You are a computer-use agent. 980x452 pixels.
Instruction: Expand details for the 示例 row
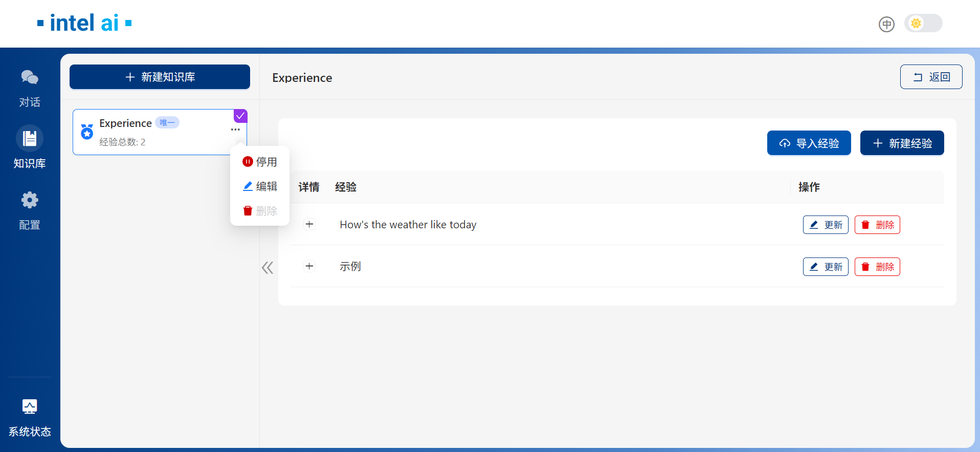pos(309,266)
